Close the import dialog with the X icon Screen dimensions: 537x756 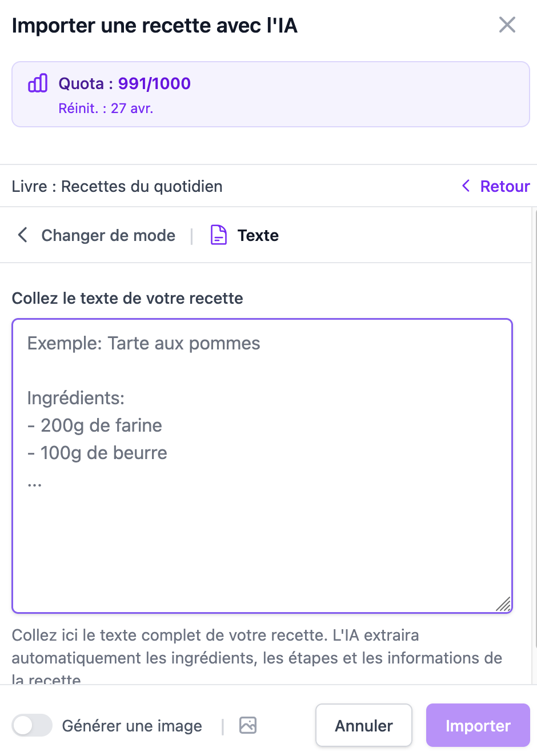pyautogui.click(x=507, y=25)
